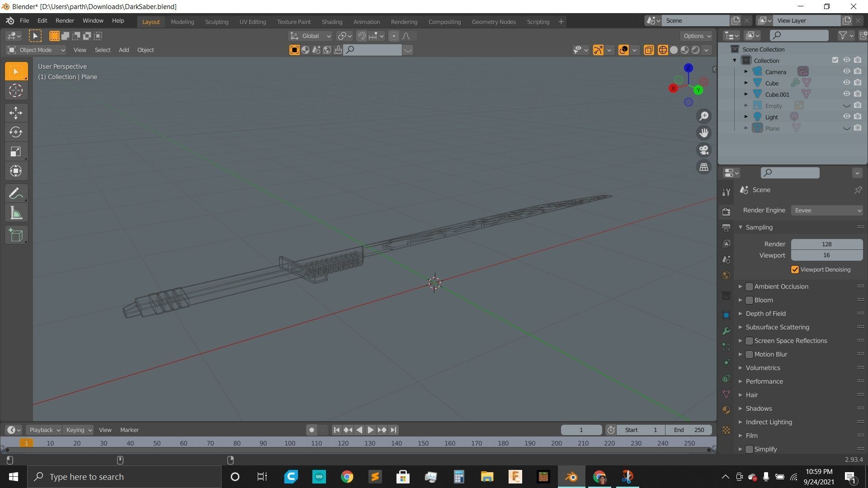
Task: Click the current frame number field
Action: click(581, 430)
